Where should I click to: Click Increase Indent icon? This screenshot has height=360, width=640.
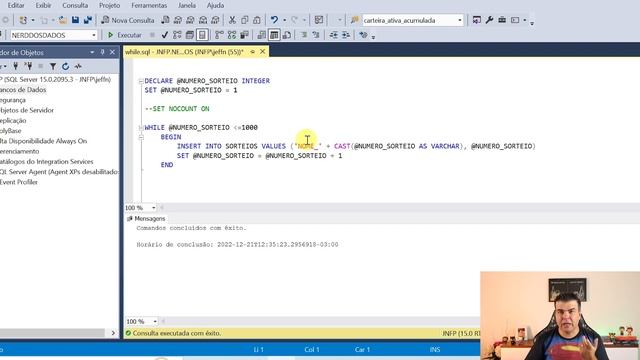[x=346, y=35]
